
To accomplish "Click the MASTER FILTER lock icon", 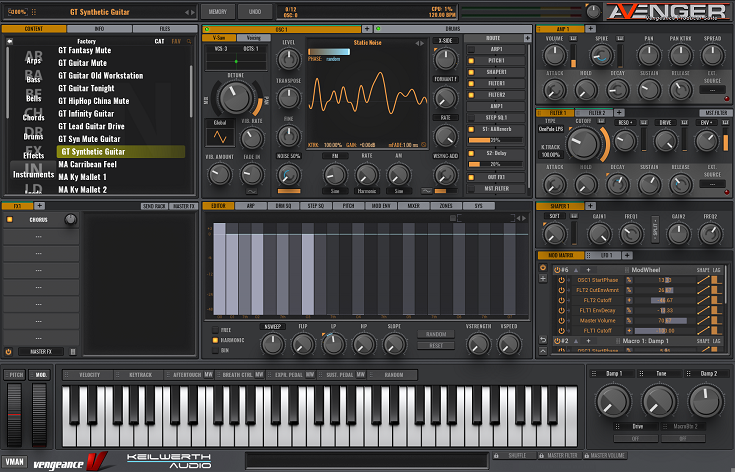I will tap(541, 456).
